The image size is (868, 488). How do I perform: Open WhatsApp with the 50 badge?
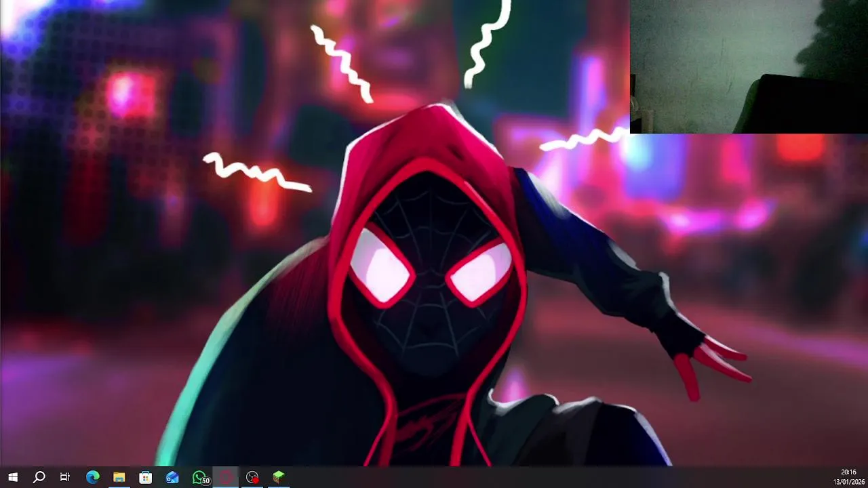pos(201,478)
